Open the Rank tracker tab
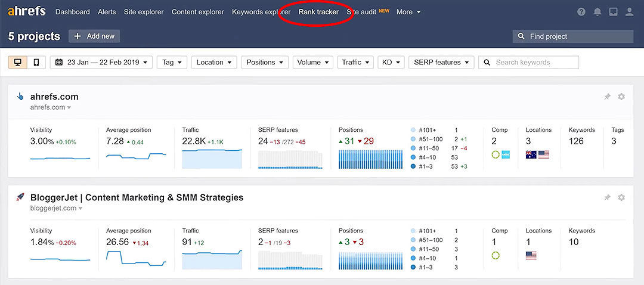Screen dimensions: 644x285 (x=318, y=12)
